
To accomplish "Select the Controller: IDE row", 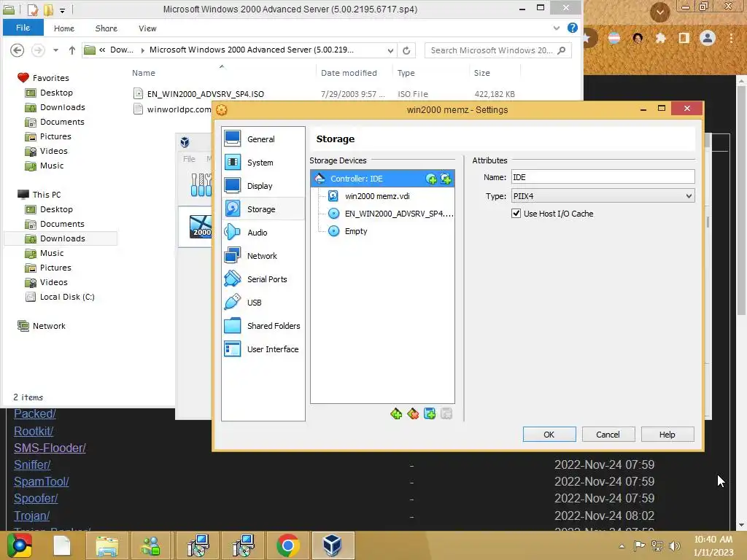I will (382, 179).
